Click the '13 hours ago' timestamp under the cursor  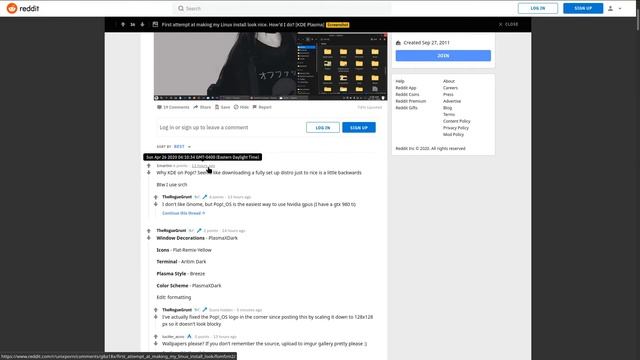203,166
